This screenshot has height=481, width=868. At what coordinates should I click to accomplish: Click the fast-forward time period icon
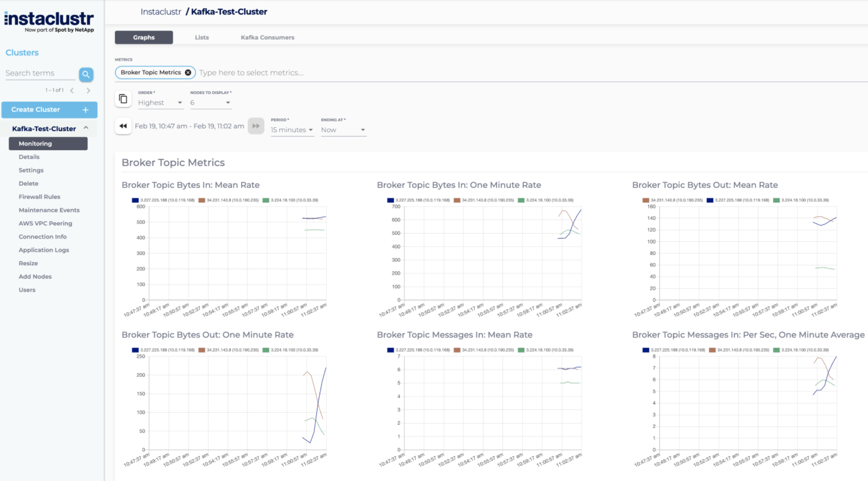point(256,126)
